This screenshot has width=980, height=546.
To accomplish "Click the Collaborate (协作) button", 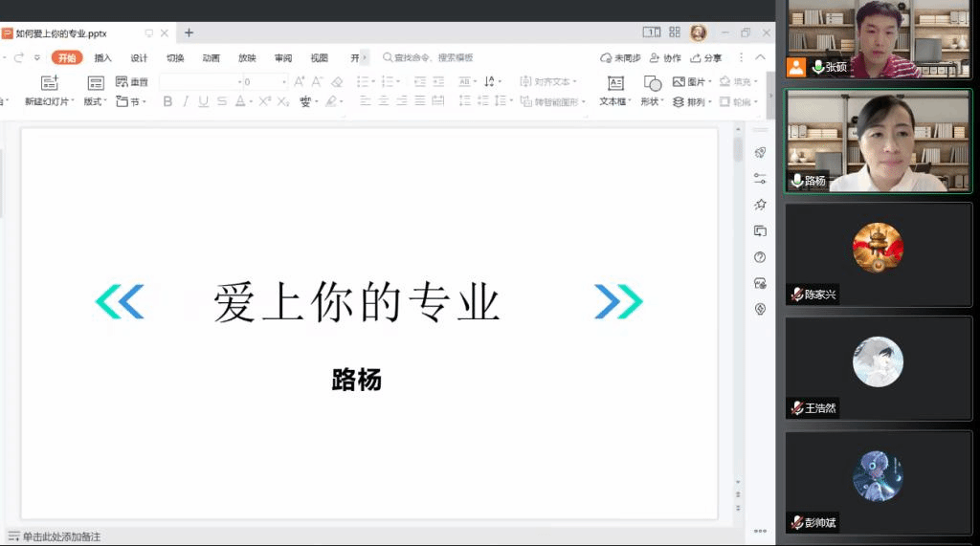I will 665,58.
